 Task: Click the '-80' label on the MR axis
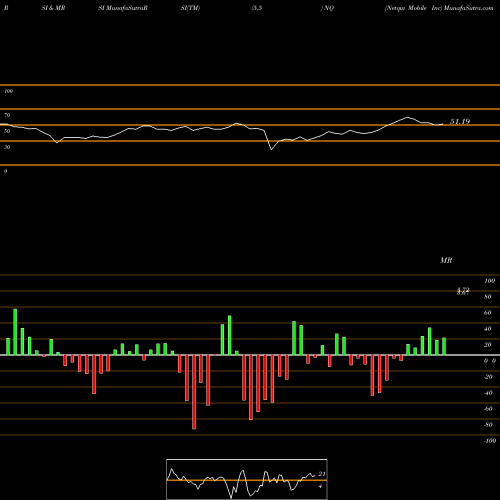[x=488, y=425]
